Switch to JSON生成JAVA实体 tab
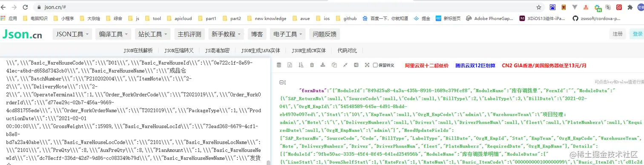The image size is (644, 165). click(261, 50)
